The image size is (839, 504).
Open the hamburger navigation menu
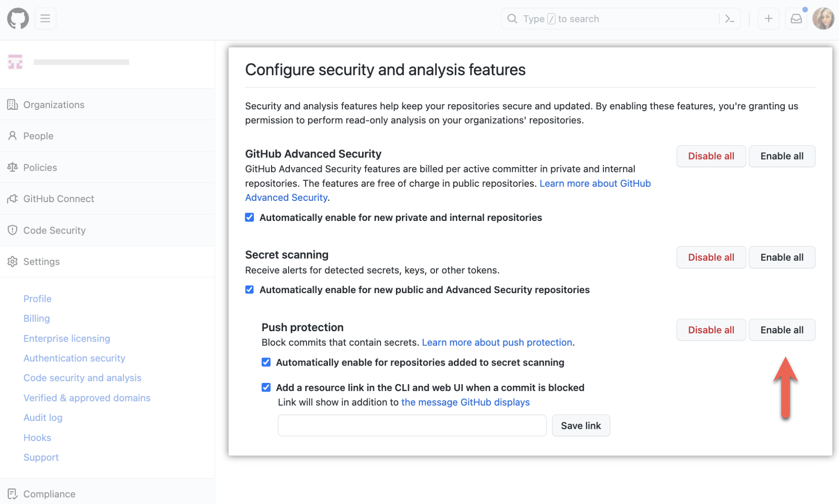tap(45, 18)
